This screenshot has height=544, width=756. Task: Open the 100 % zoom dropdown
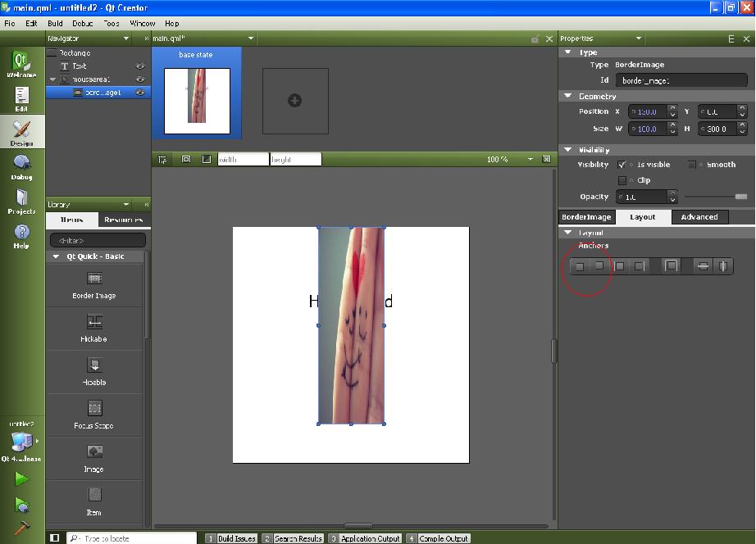point(531,159)
